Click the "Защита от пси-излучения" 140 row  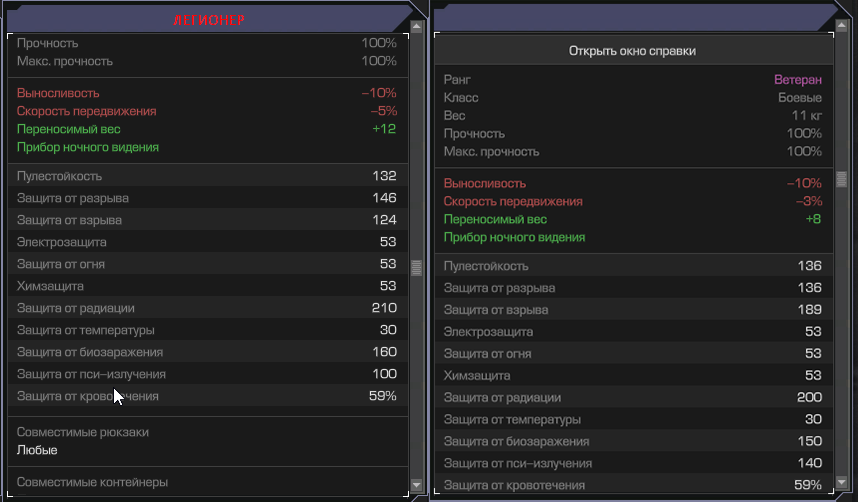pos(632,464)
